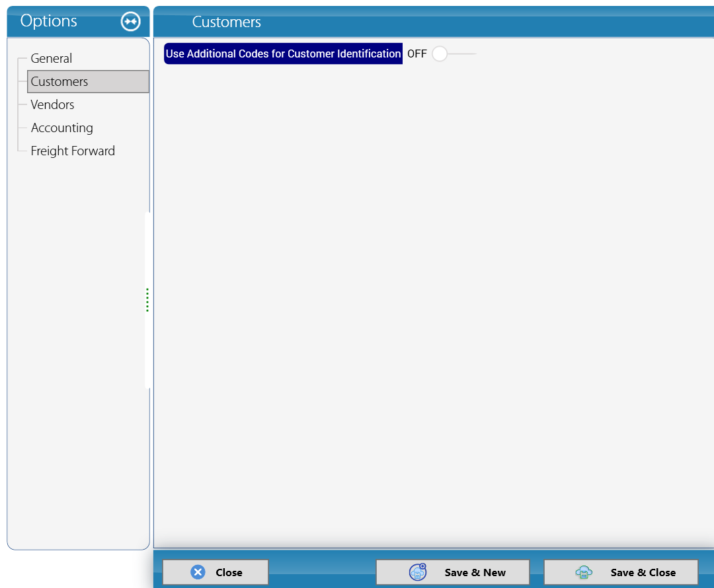Select General in the Options tree

(x=52, y=58)
